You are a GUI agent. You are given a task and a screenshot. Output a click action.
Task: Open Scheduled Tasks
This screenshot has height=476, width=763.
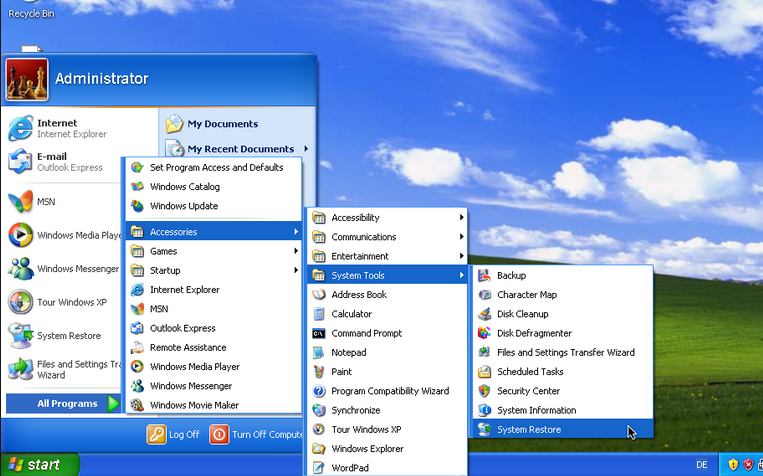[x=563, y=372]
